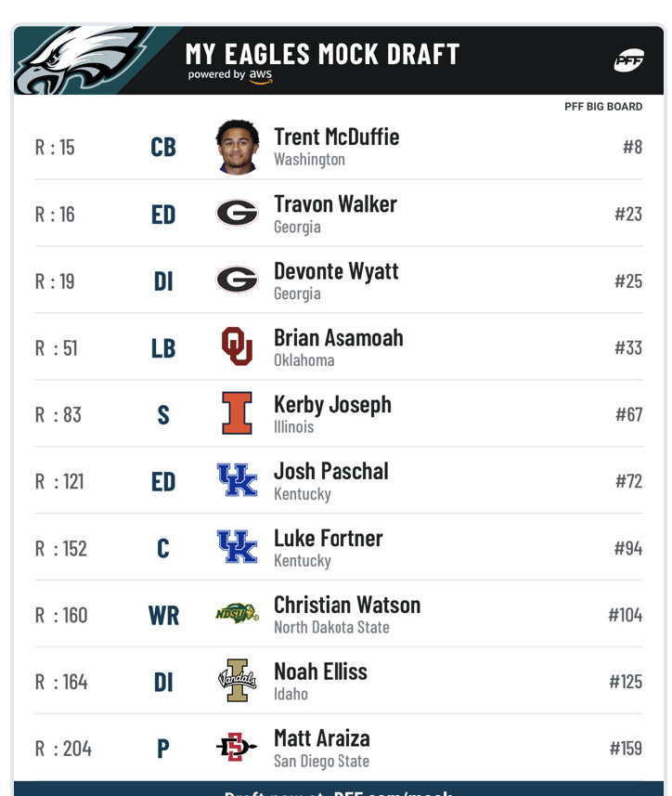672x796 pixels.
Task: Click Josh Paschal's Kentucky UK logo
Action: [237, 479]
